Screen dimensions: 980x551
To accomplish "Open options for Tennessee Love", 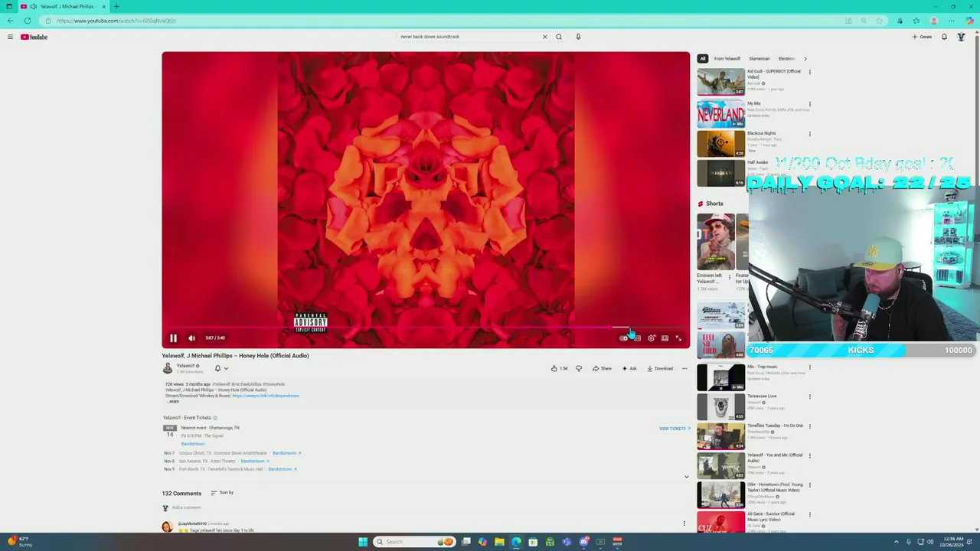I will tap(810, 396).
